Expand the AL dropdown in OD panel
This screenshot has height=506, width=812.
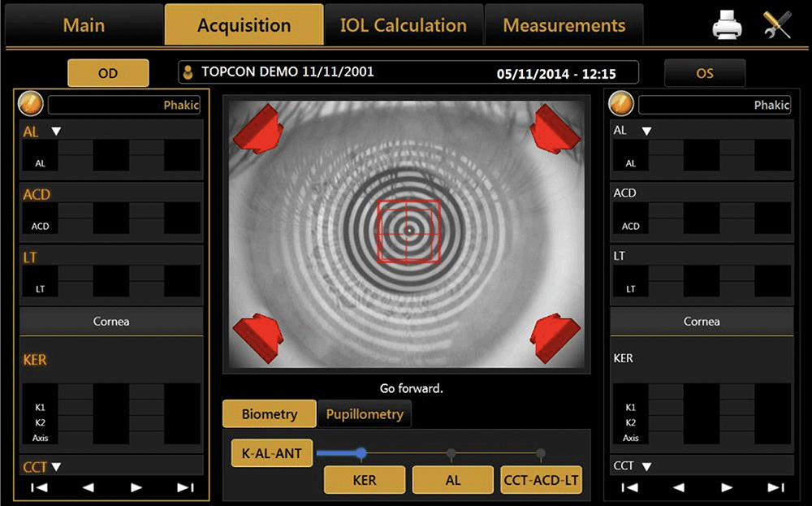pyautogui.click(x=56, y=132)
